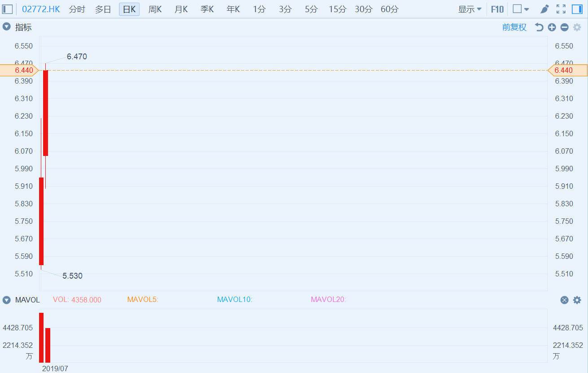
Task: Expand the MAVOL indicator dropdown arrow
Action: click(6, 300)
